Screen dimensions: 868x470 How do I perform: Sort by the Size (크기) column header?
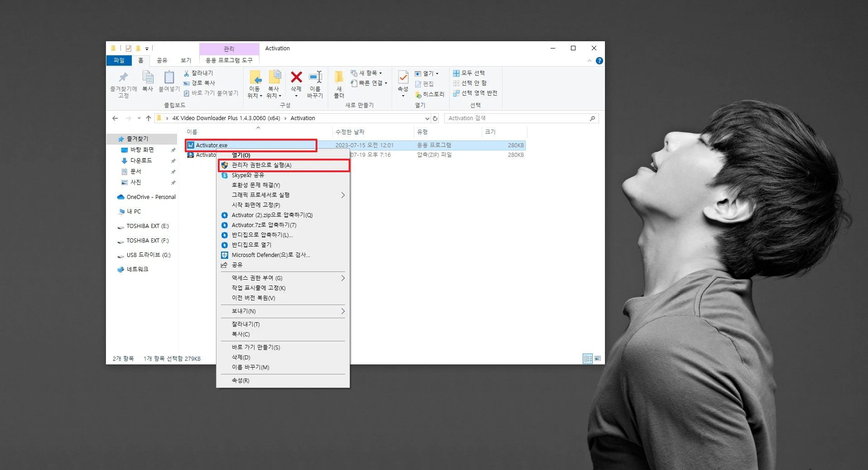[504, 132]
